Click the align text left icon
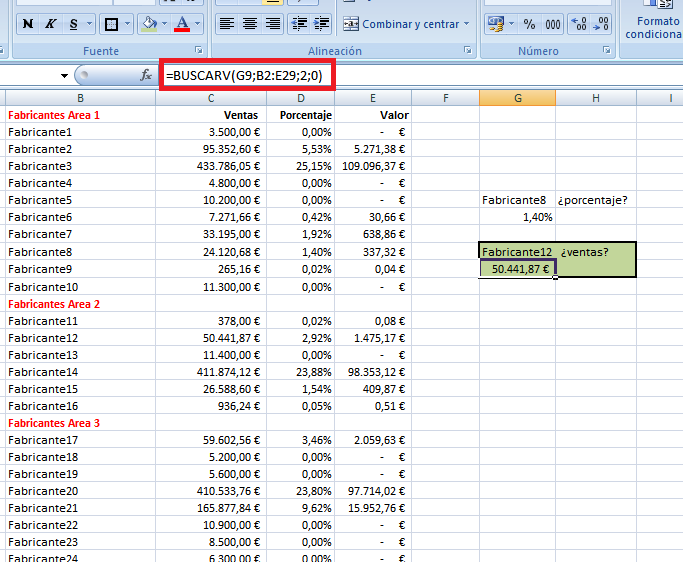683x562 pixels. pyautogui.click(x=227, y=23)
